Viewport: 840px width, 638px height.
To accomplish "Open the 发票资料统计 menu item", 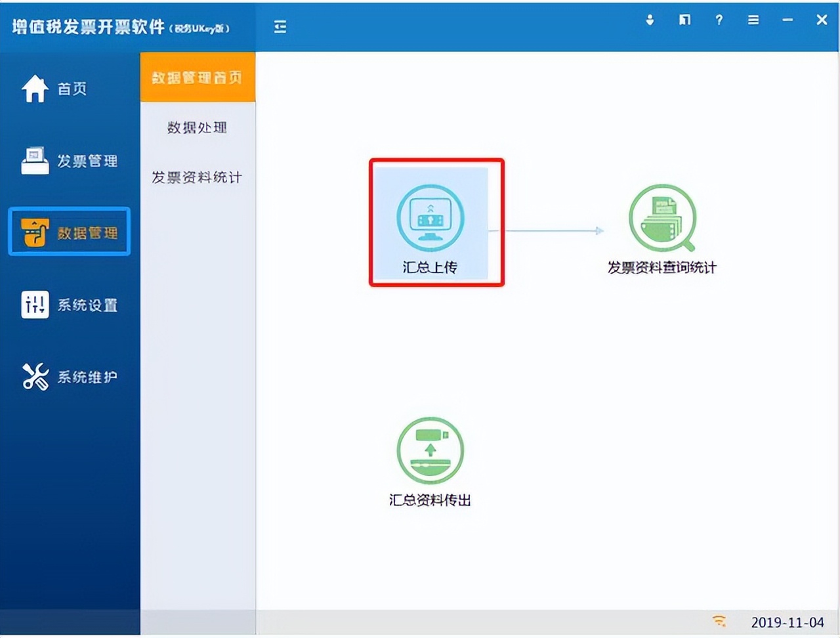I will pyautogui.click(x=197, y=177).
